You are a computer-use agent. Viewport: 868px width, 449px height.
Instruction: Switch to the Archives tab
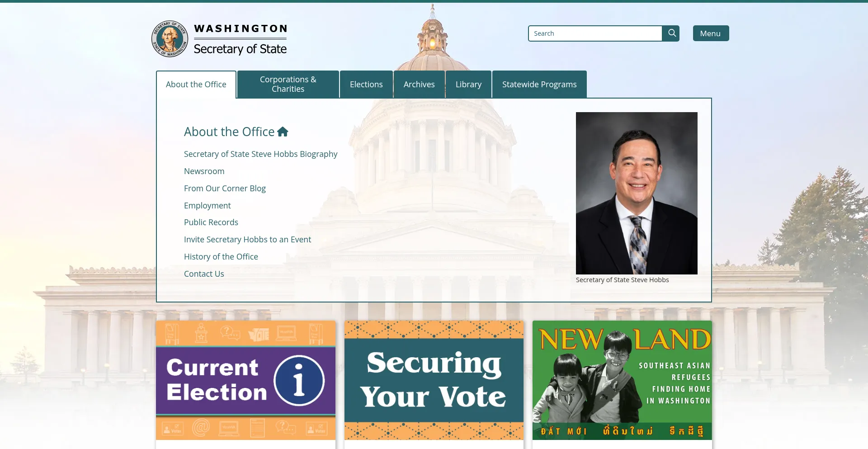click(x=419, y=84)
